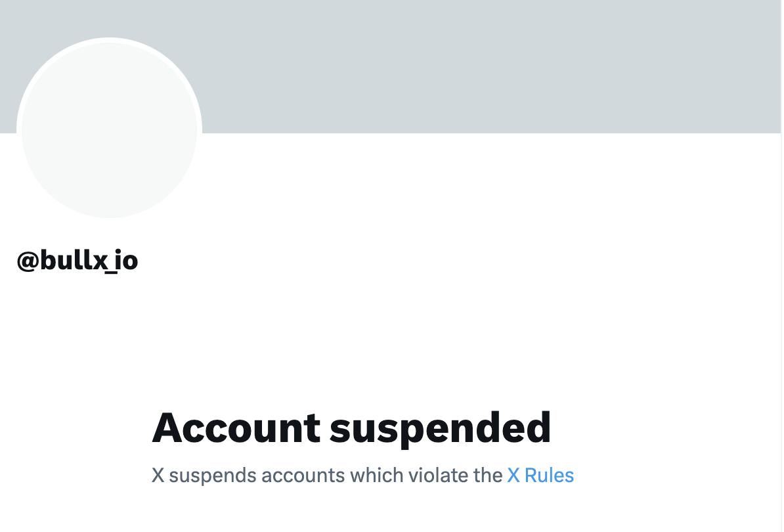Click the word "Account" in heading

click(236, 427)
